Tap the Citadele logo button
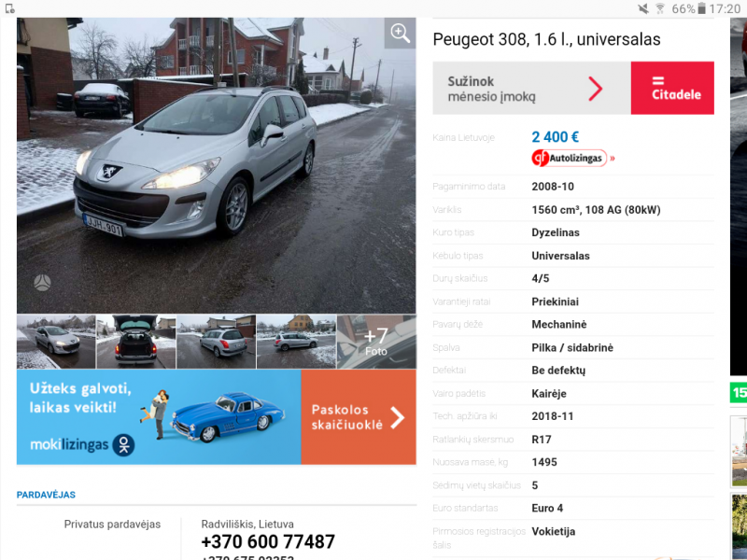 [672, 88]
